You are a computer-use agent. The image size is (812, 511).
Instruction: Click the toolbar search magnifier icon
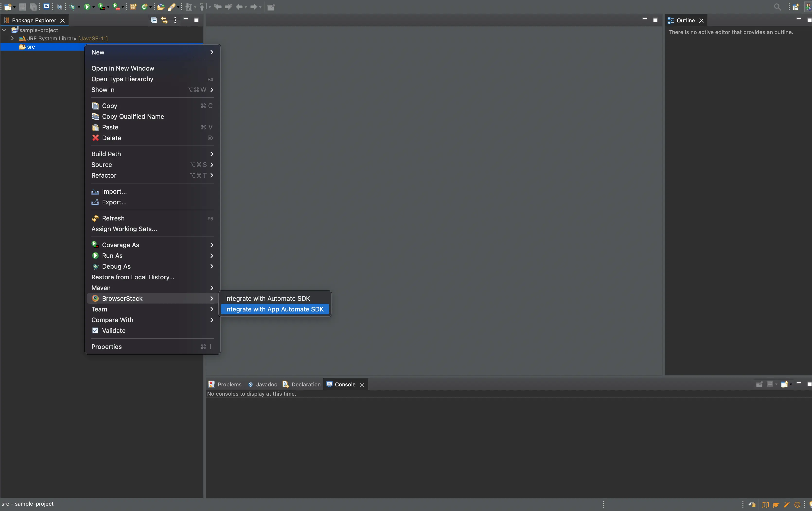pos(777,7)
